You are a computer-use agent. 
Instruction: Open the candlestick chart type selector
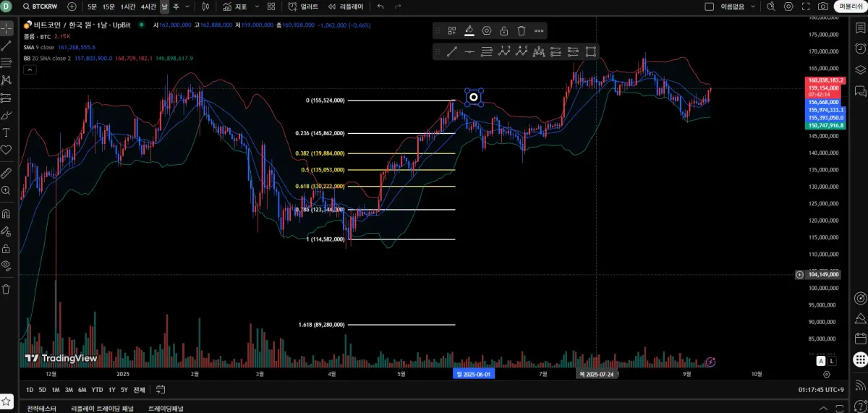pyautogui.click(x=206, y=7)
